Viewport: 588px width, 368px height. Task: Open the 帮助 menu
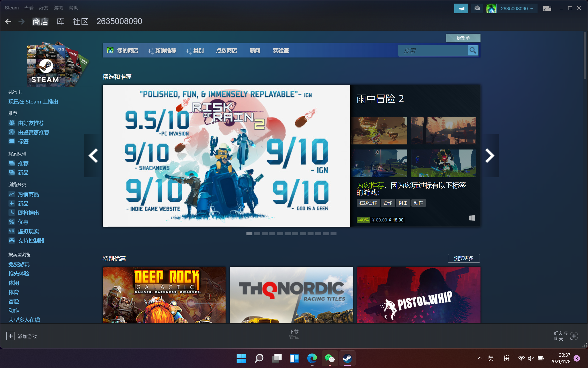point(73,8)
